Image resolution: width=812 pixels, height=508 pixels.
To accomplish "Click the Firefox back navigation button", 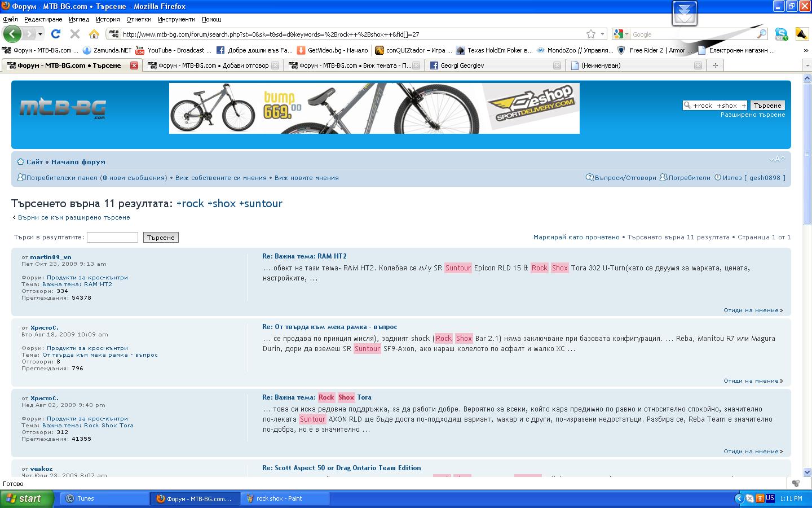I will click(12, 34).
